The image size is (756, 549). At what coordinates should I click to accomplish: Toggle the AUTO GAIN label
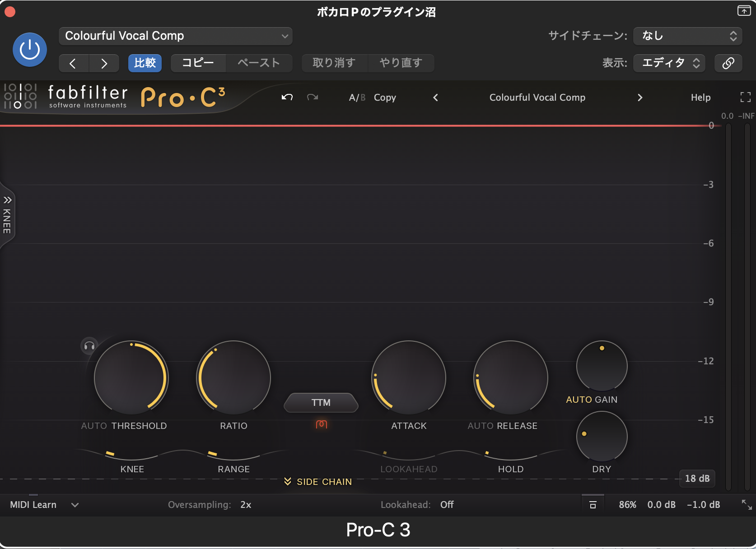pos(592,400)
